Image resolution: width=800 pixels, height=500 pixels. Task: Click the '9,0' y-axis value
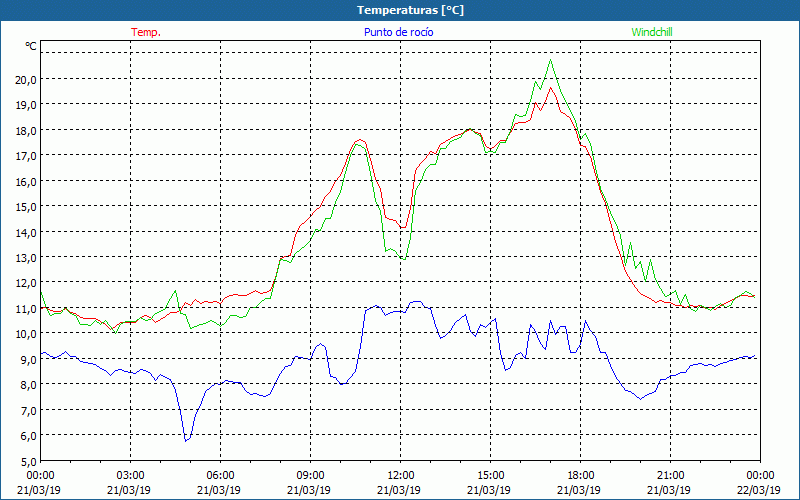pos(29,359)
